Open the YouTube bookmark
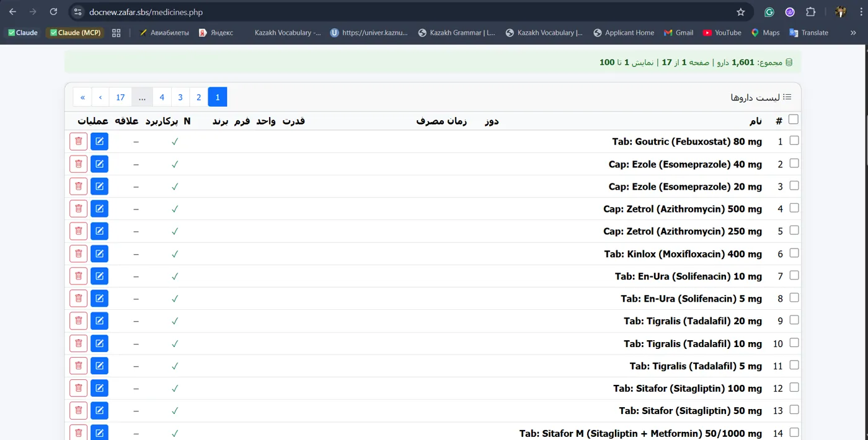 pyautogui.click(x=722, y=33)
